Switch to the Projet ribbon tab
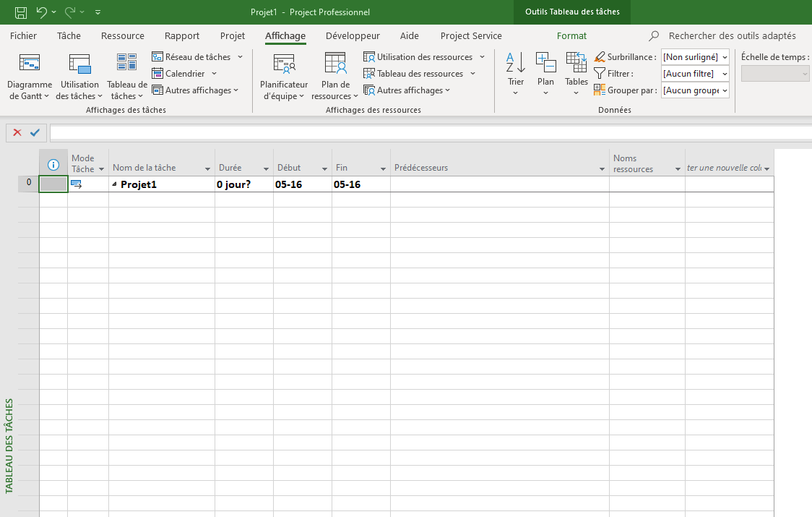Screen dimensions: 812x517 click(233, 35)
